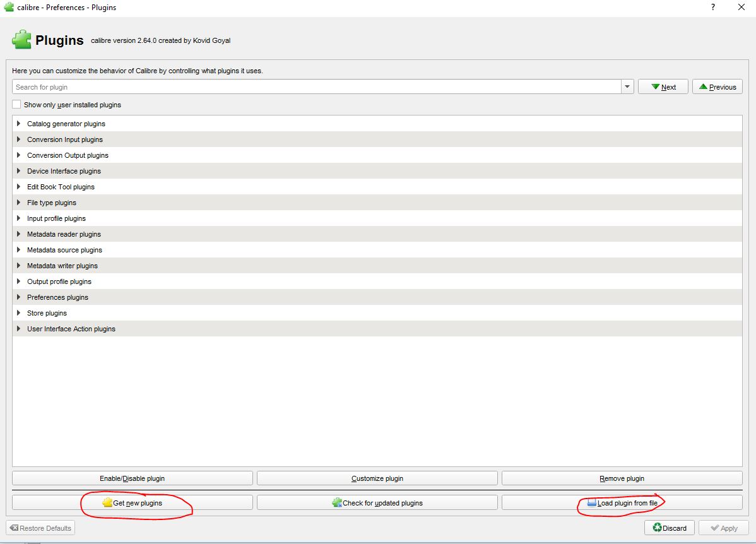Click Enable/Disable plugin button
Viewport: 756px width, 544px height.
click(x=132, y=478)
